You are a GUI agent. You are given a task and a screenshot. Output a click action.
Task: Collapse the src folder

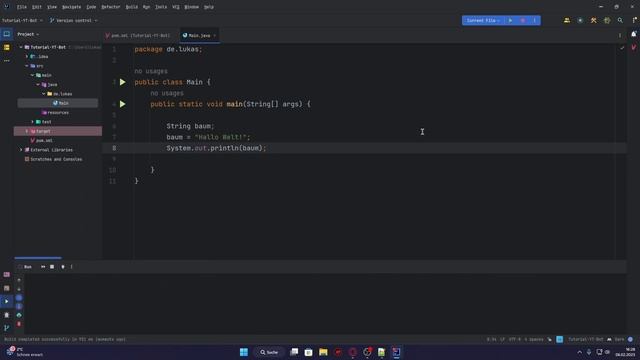[x=27, y=66]
